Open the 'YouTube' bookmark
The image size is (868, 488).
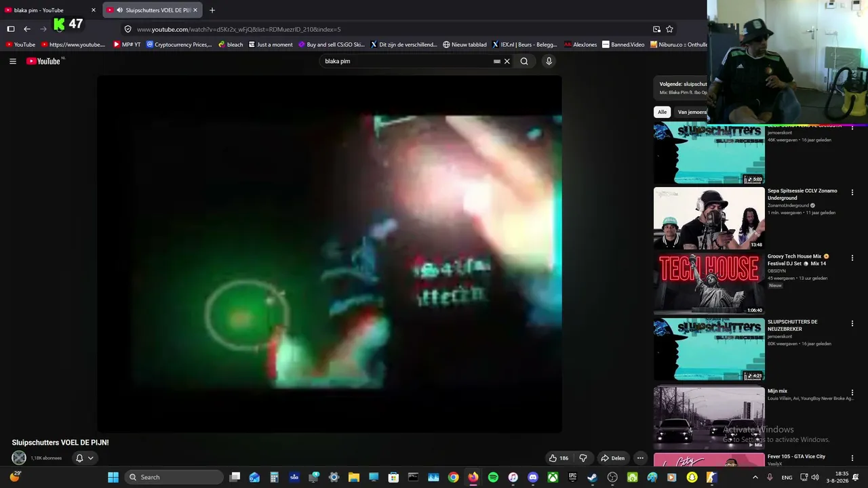click(20, 45)
